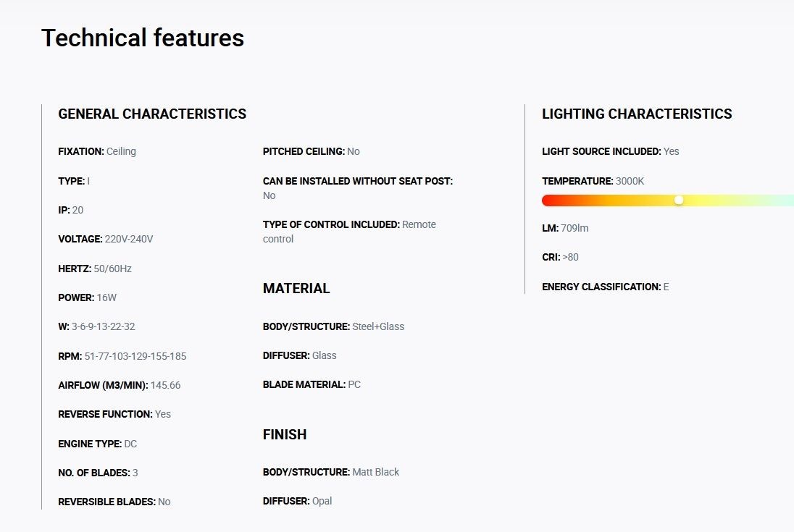Click the white color temperature slider knob
Image resolution: width=794 pixels, height=532 pixels.
(x=679, y=200)
